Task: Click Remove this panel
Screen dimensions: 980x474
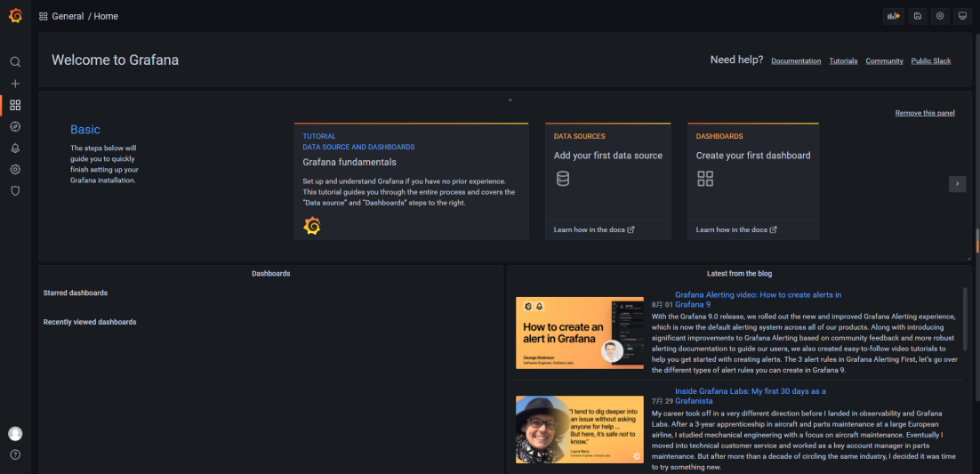Action: [924, 113]
